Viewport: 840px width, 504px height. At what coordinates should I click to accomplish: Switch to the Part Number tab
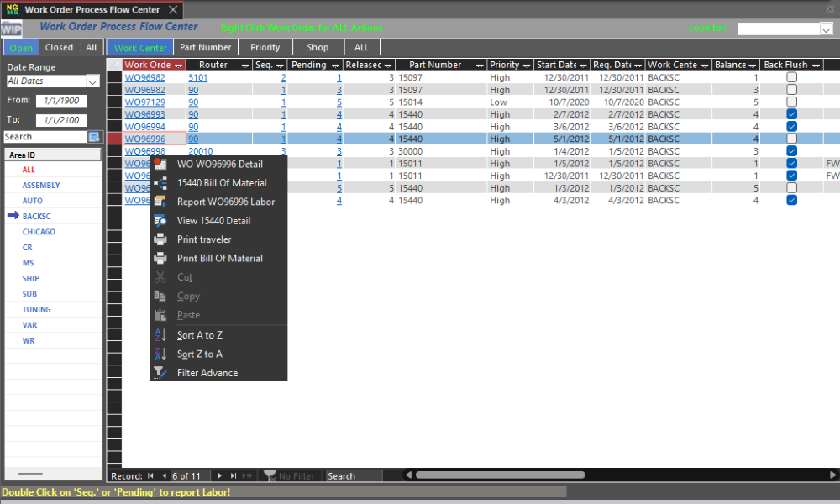point(205,48)
